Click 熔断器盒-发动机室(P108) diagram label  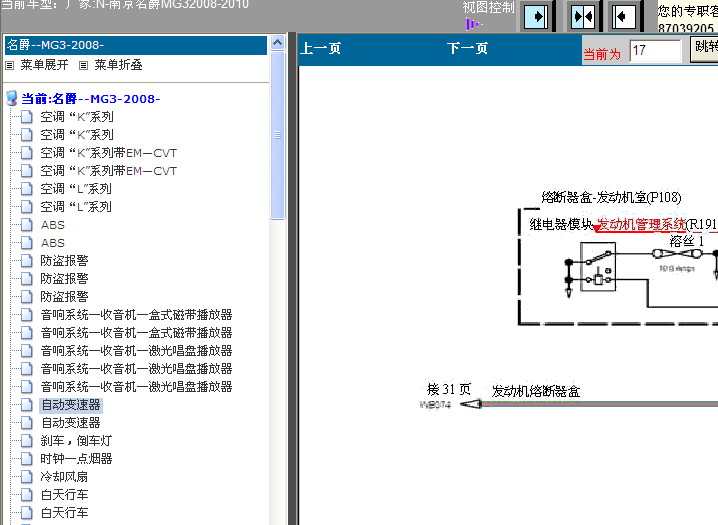[611, 197]
